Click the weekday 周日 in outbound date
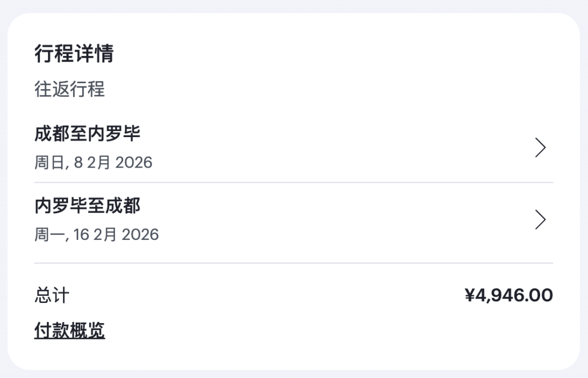Viewport: 588px width, 378px height. [50, 162]
